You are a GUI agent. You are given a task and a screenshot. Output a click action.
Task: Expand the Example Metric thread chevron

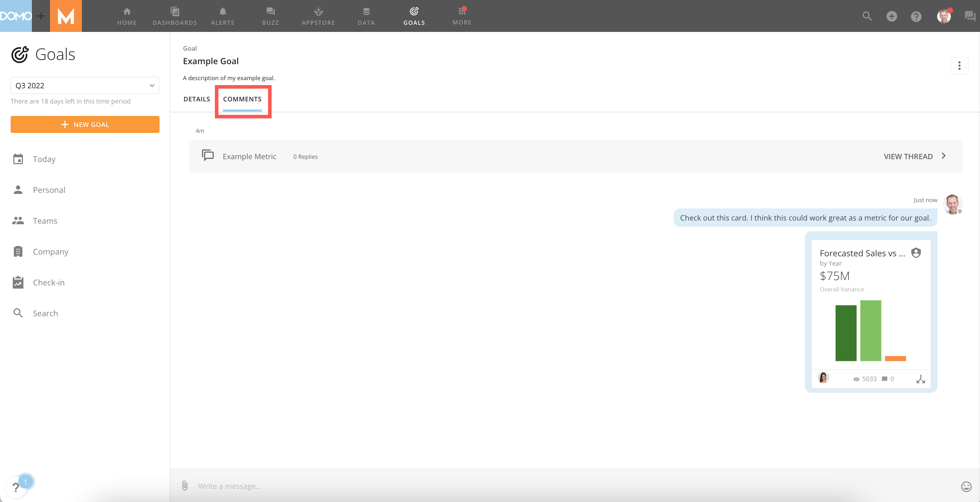943,156
